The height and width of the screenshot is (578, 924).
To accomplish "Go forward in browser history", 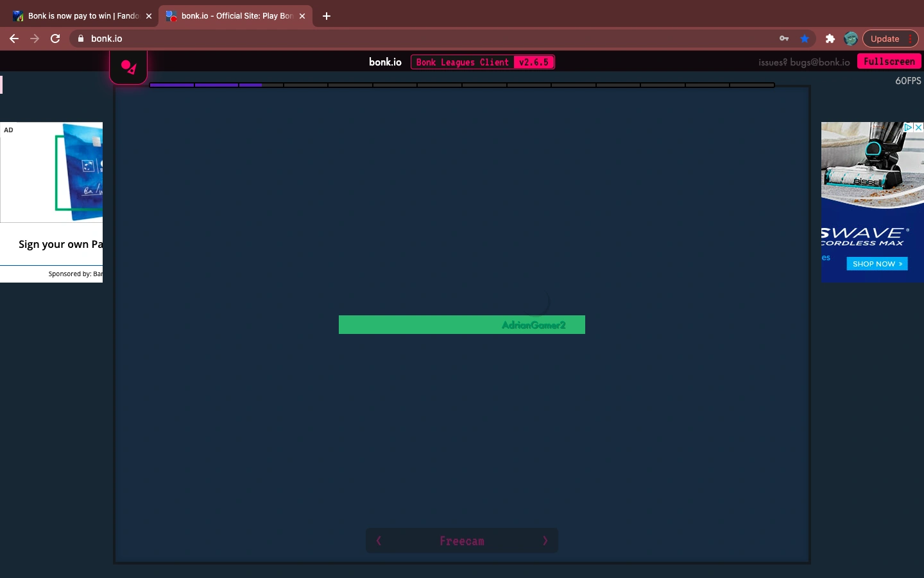I will click(x=35, y=39).
